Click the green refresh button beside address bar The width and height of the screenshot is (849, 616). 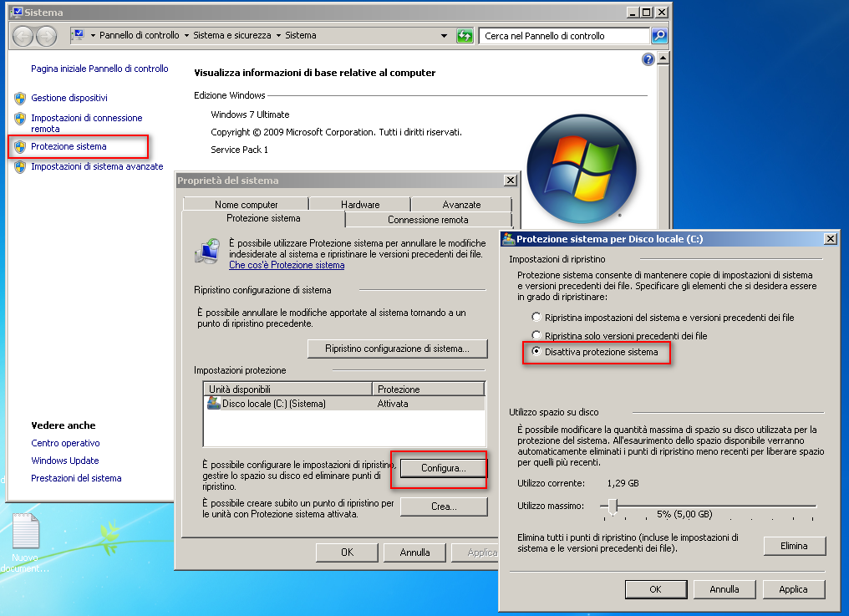465,36
